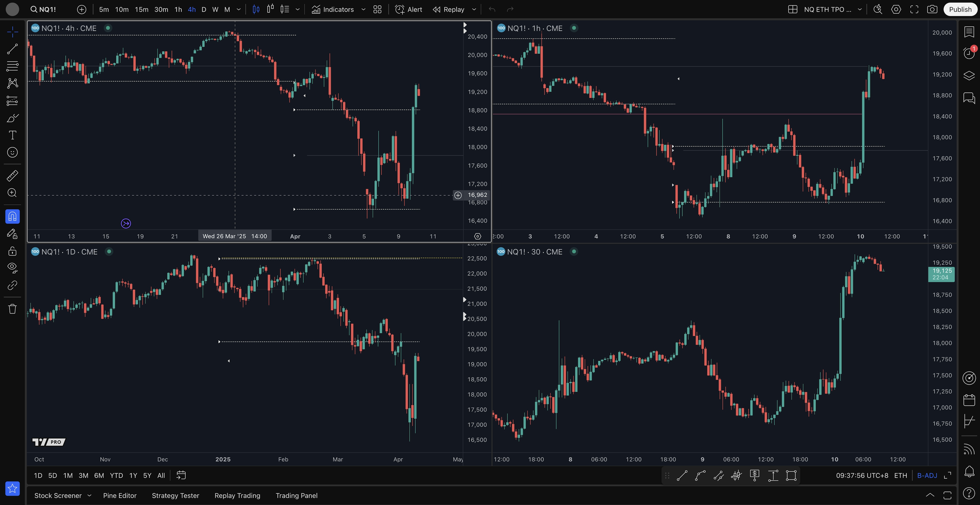Select the YTD date range
This screenshot has height=505, width=980.
(x=116, y=475)
